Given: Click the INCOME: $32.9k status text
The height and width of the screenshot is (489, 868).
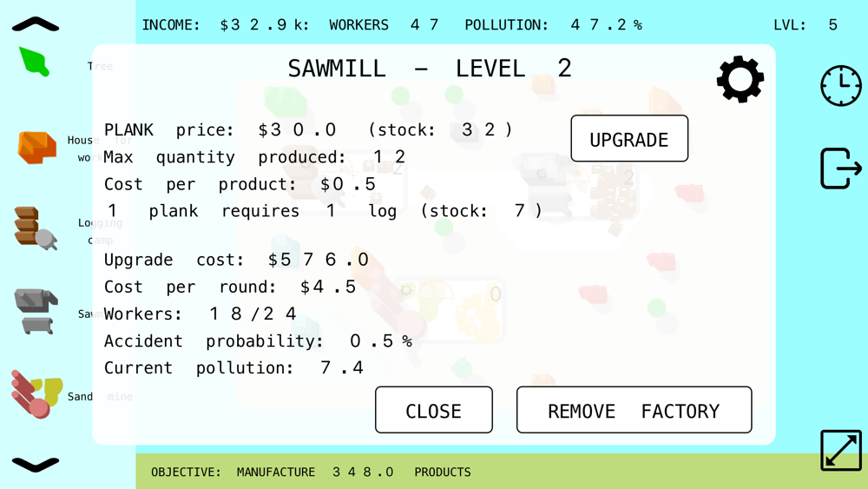Looking at the screenshot, I should (226, 25).
